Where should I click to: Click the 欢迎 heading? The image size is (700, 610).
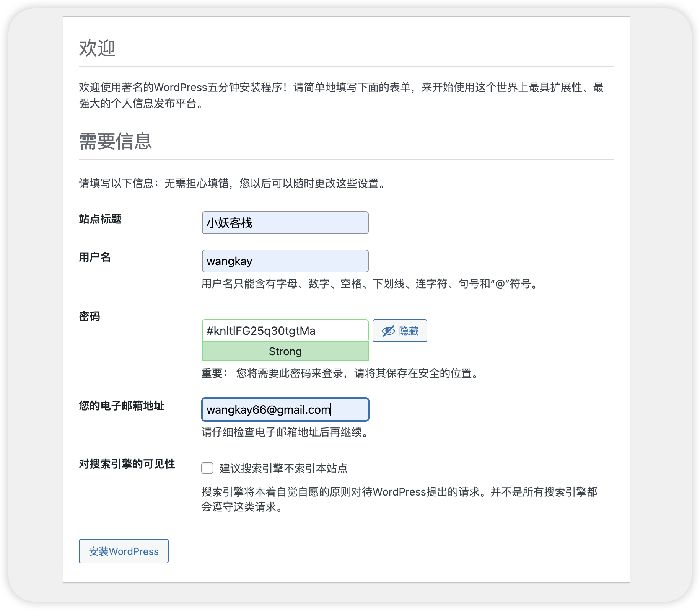[97, 48]
